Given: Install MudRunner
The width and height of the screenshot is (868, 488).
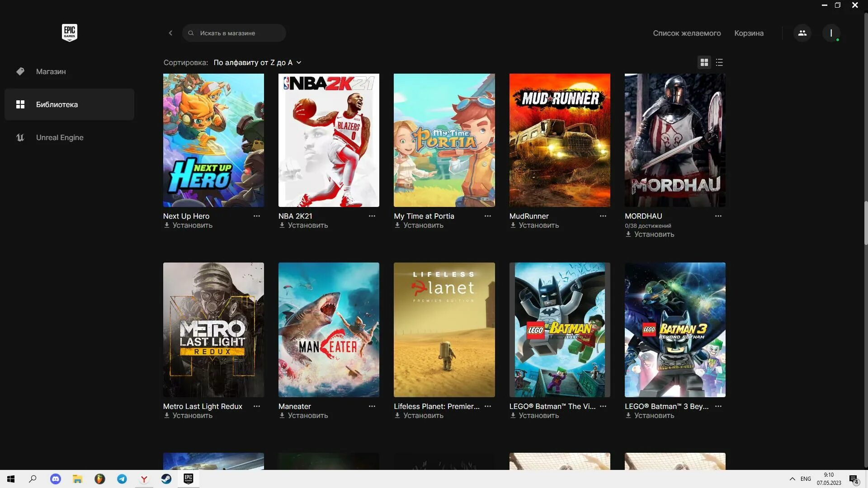Looking at the screenshot, I should pos(534,225).
